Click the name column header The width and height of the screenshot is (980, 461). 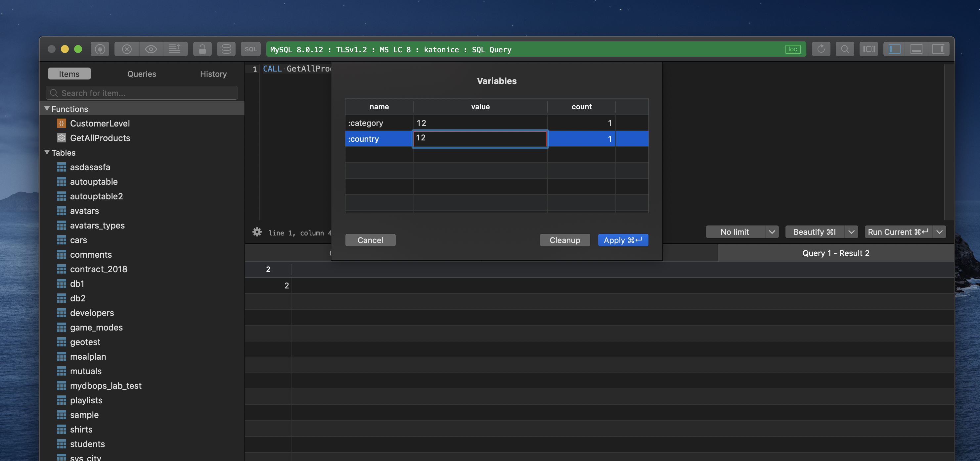coord(379,107)
